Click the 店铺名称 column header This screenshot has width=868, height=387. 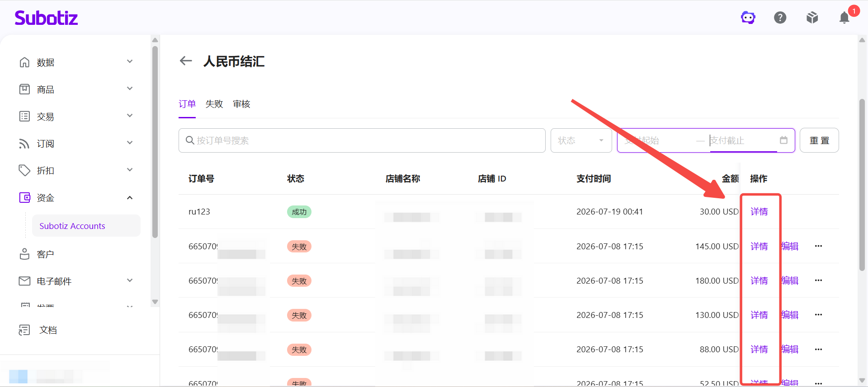[403, 178]
